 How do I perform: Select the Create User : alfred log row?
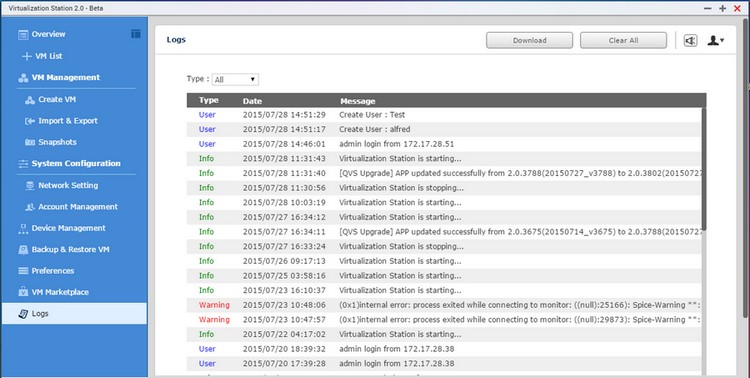tap(444, 129)
